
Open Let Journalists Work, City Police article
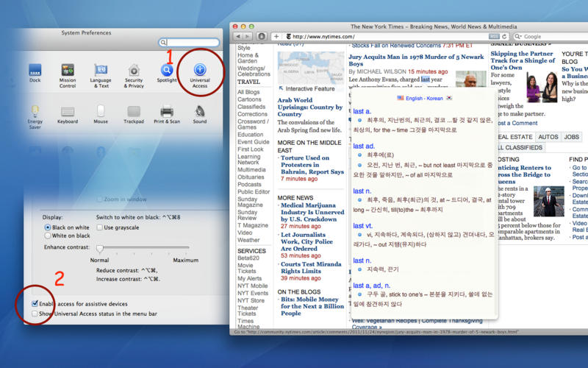coord(306,241)
